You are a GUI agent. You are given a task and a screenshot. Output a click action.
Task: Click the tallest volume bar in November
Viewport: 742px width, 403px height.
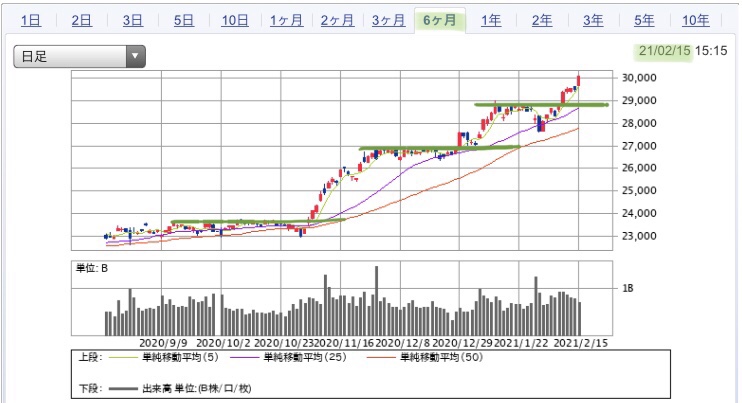tap(377, 300)
